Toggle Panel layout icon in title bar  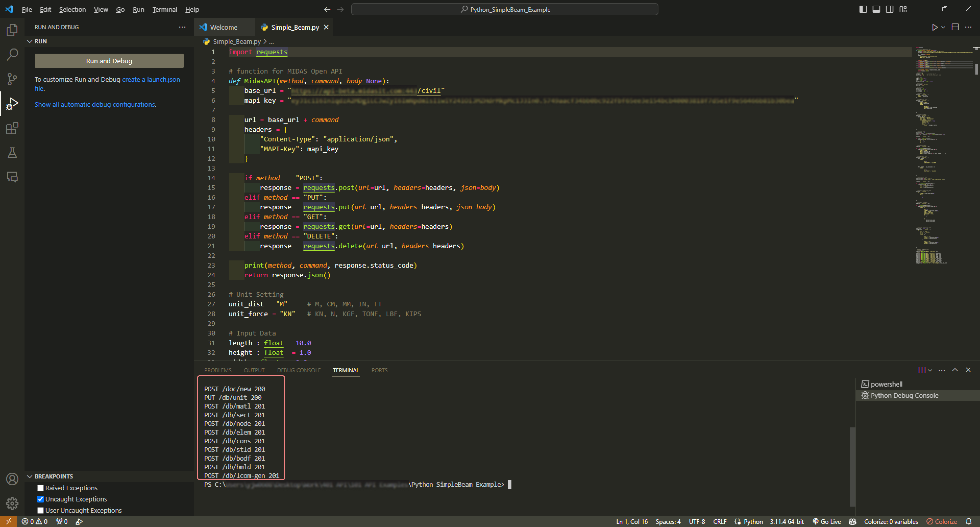[x=876, y=9]
